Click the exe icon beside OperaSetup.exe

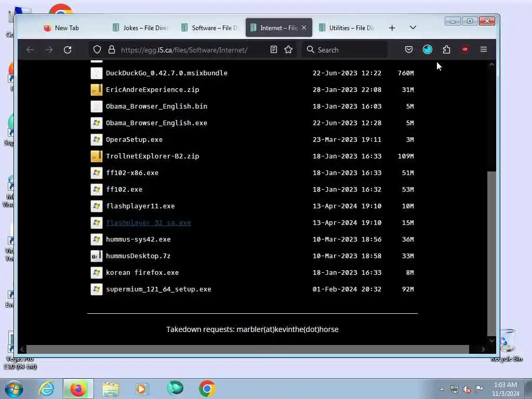(96, 139)
